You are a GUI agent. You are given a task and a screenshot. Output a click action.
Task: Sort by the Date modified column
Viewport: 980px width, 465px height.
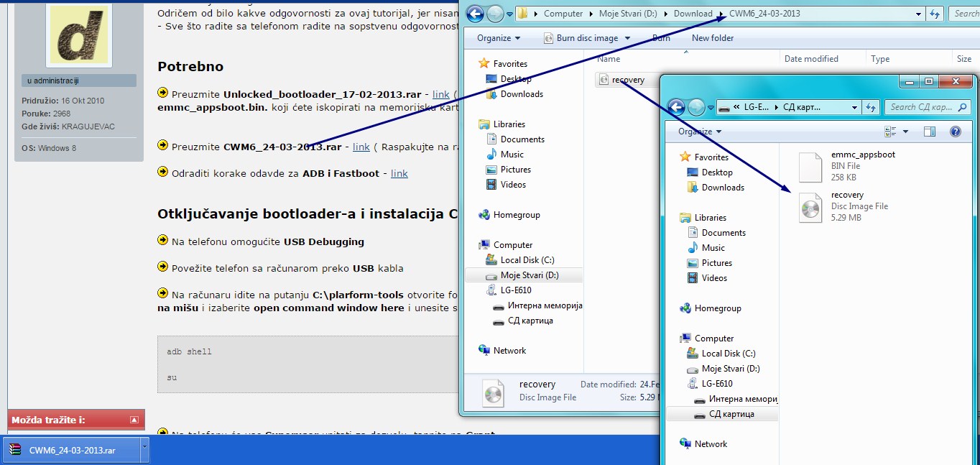point(811,59)
